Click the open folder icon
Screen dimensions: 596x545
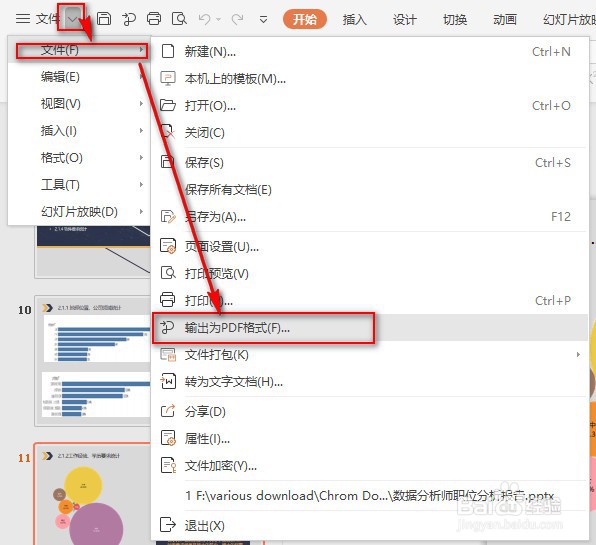tap(168, 105)
